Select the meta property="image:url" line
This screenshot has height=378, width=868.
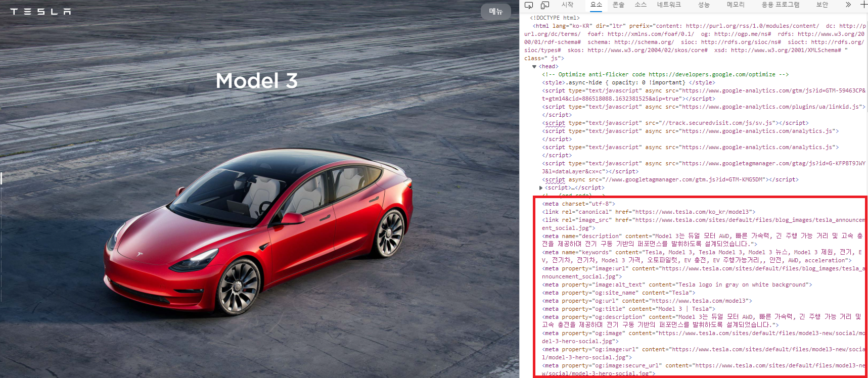click(x=703, y=272)
